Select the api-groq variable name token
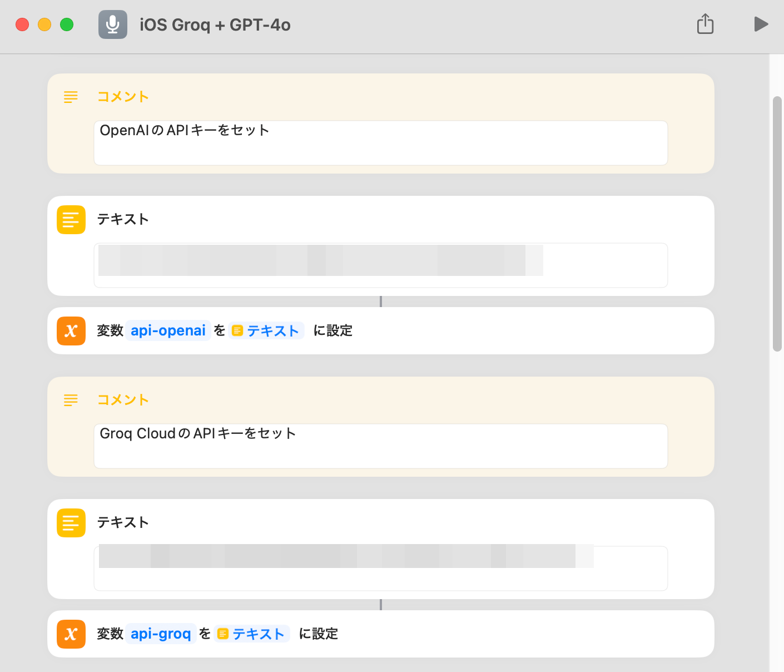The width and height of the screenshot is (784, 672). (161, 634)
